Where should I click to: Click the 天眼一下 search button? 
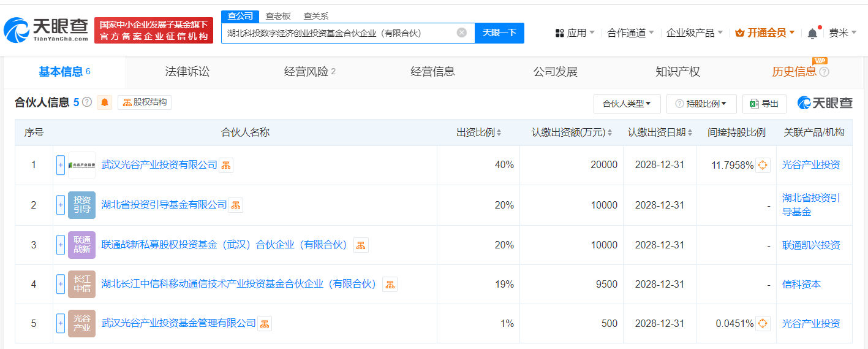pyautogui.click(x=499, y=33)
